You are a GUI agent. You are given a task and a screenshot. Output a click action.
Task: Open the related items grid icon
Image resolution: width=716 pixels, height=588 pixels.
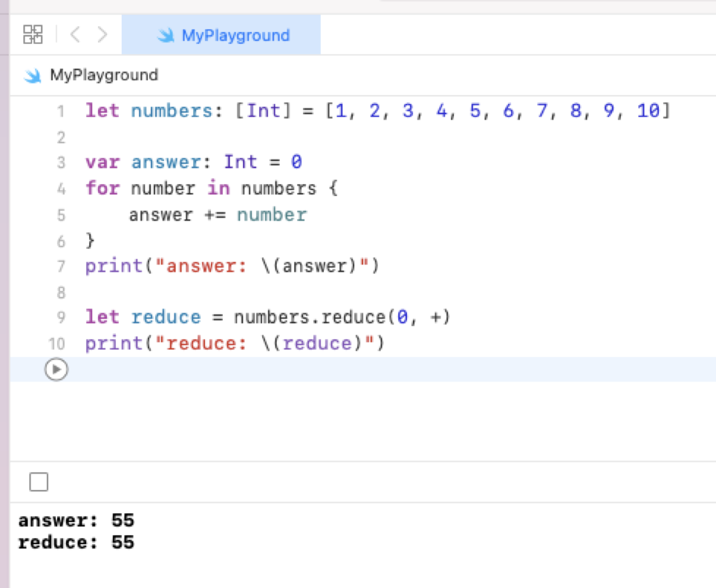point(33,34)
